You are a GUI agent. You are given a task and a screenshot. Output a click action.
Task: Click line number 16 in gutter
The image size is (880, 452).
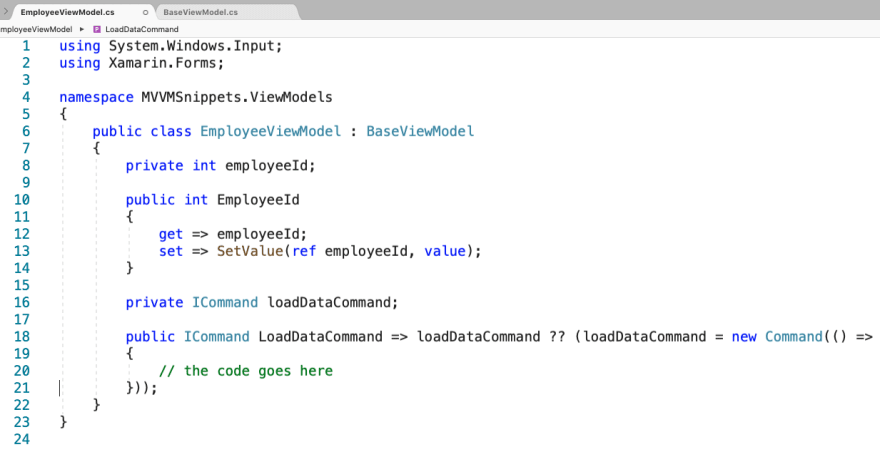(x=22, y=303)
